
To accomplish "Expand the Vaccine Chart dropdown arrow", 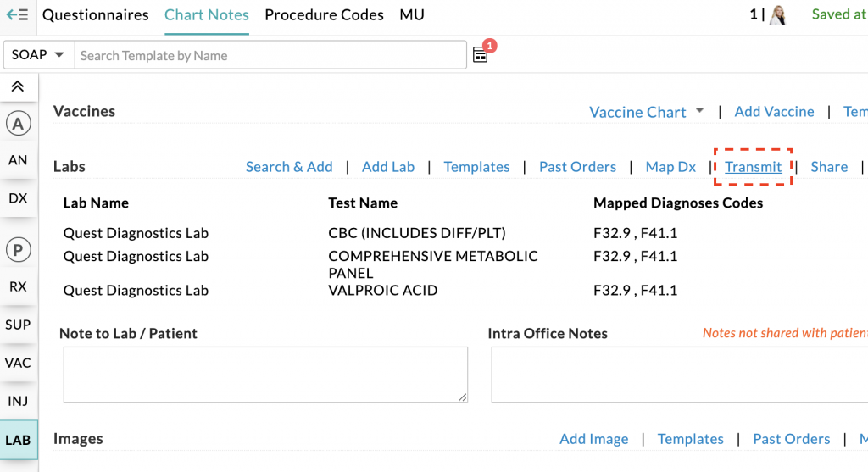I will (x=699, y=111).
